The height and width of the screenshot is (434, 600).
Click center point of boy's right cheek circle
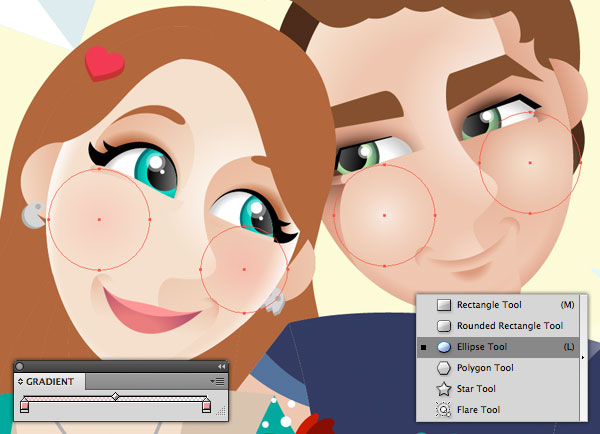[x=530, y=163]
